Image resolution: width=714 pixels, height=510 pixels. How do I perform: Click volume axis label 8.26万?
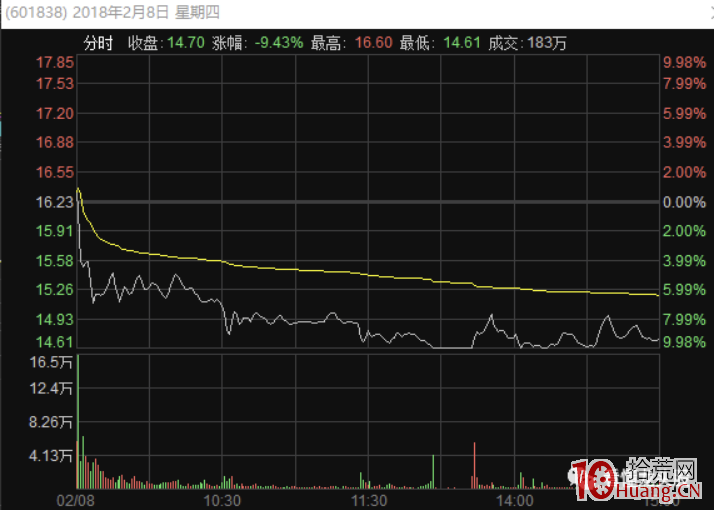click(x=51, y=422)
